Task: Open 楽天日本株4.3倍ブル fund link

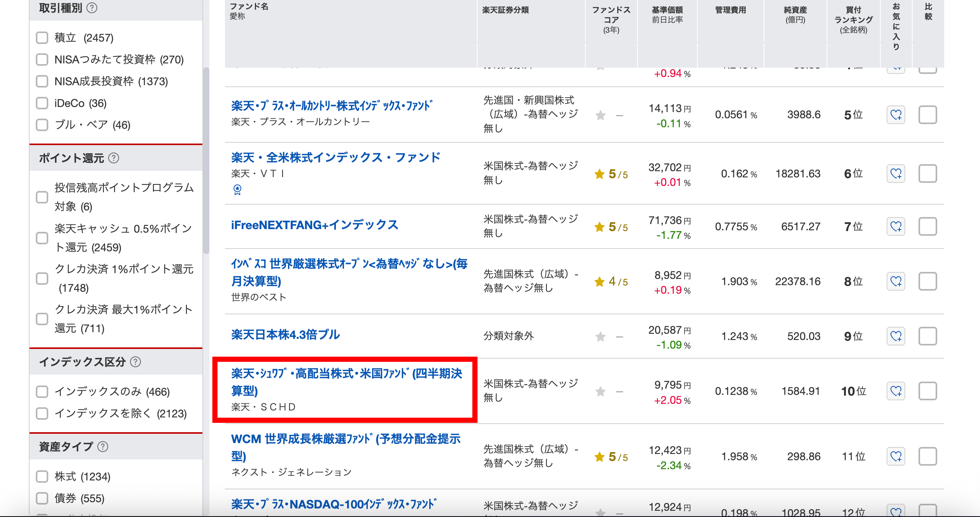Action: click(285, 335)
